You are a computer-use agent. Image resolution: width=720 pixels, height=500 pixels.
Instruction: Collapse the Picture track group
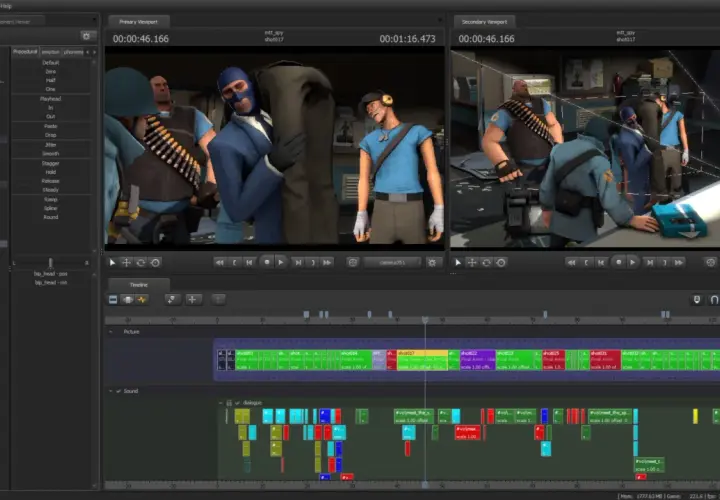111,331
